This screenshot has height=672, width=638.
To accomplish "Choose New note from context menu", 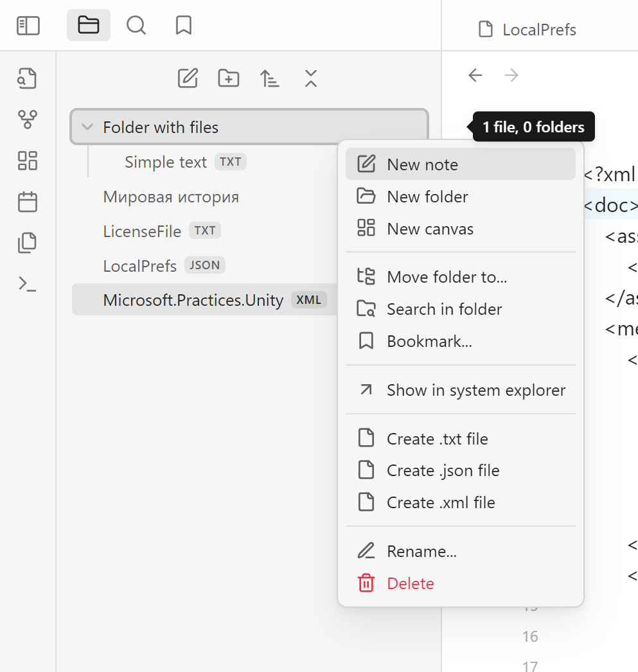I will (460, 164).
